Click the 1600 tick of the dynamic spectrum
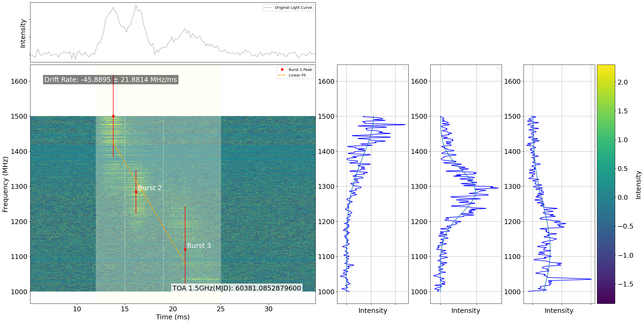 19,81
